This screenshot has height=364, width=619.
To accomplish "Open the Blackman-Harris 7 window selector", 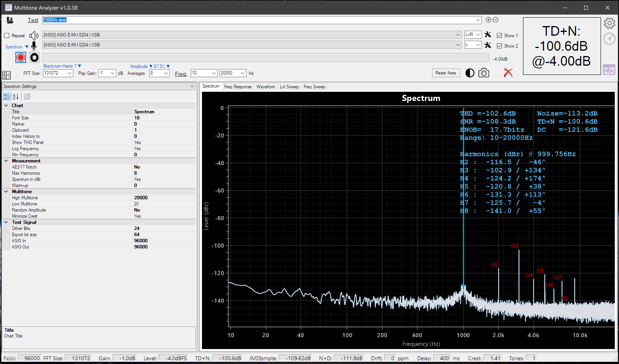I will (62, 66).
